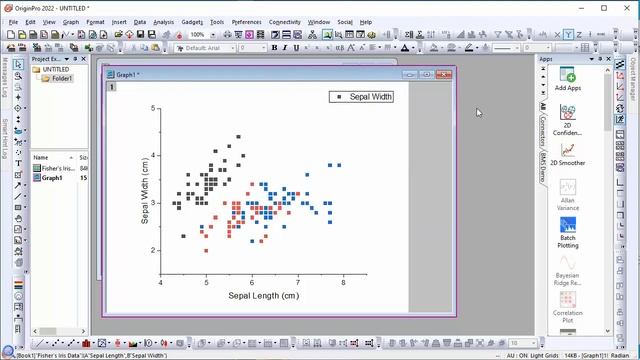Set column designation as Z
The height and width of the screenshot is (360, 640).
click(579, 35)
